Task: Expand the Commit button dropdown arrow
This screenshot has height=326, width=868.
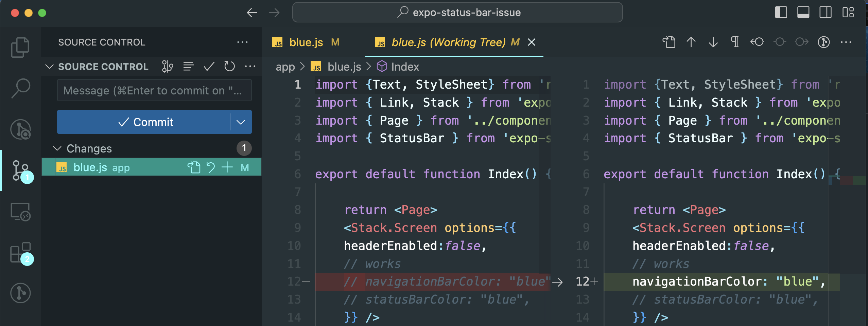Action: click(241, 122)
